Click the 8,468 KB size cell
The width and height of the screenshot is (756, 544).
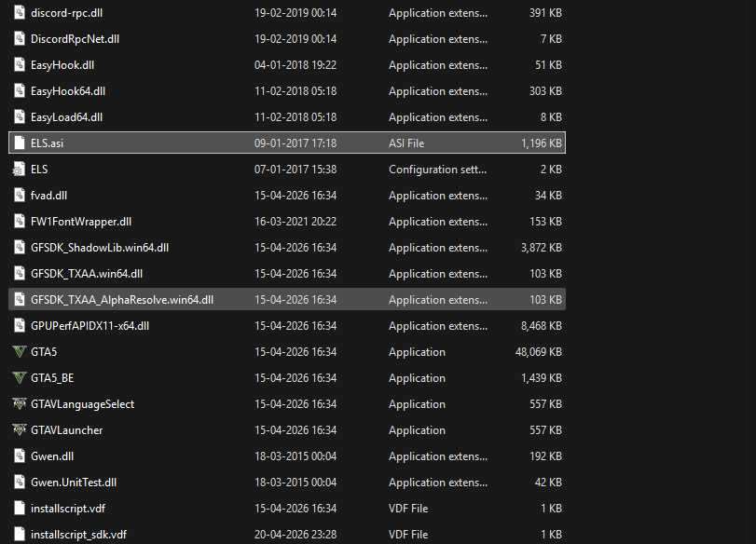tap(542, 326)
